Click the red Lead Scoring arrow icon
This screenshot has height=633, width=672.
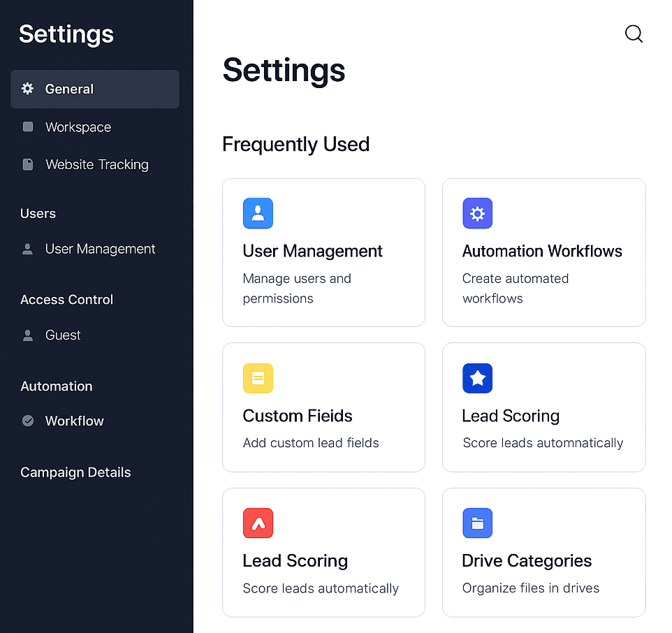(x=258, y=523)
